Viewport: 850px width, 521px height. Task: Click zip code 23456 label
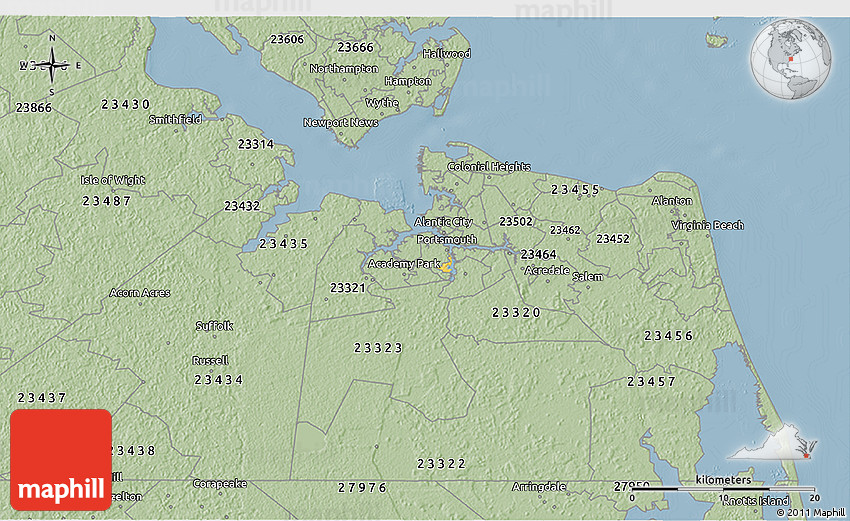pyautogui.click(x=668, y=336)
